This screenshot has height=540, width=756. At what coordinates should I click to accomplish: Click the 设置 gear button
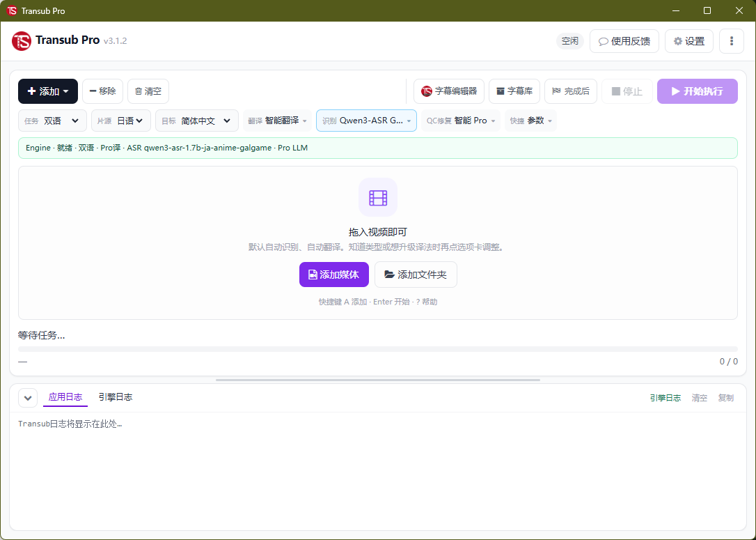pyautogui.click(x=689, y=41)
